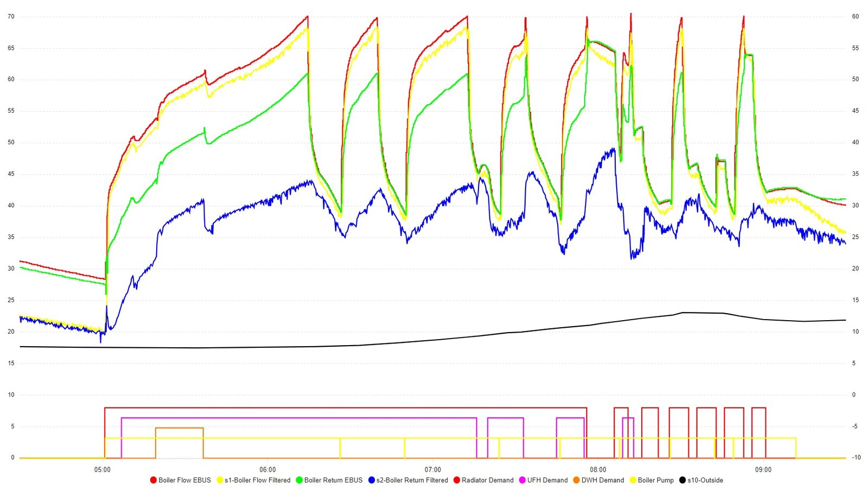The image size is (868, 490).
Task: Click the black s10-Outside legend dot
Action: tap(682, 480)
